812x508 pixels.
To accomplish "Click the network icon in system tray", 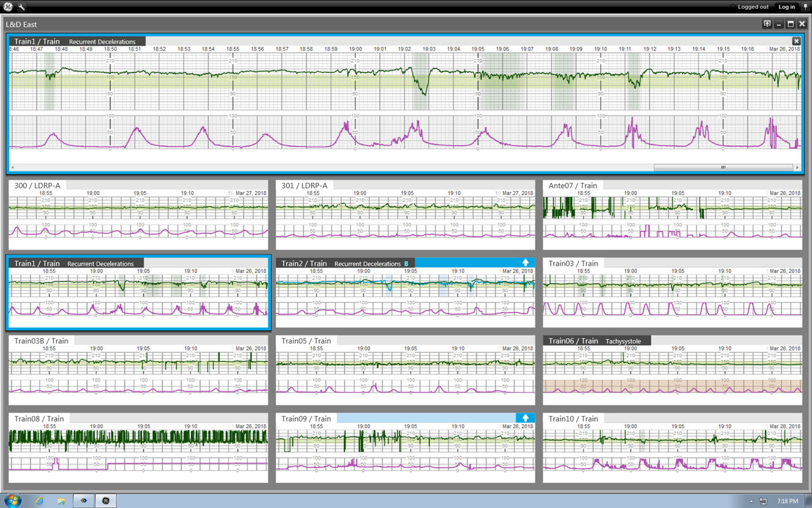I will tap(763, 500).
